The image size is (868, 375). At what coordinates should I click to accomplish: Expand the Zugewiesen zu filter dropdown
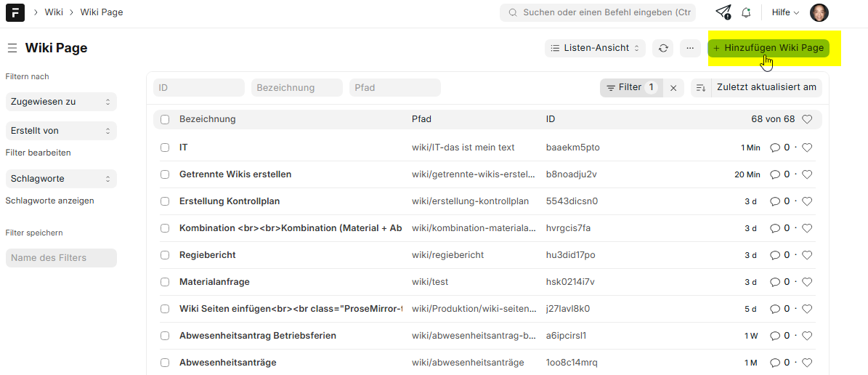pos(61,102)
